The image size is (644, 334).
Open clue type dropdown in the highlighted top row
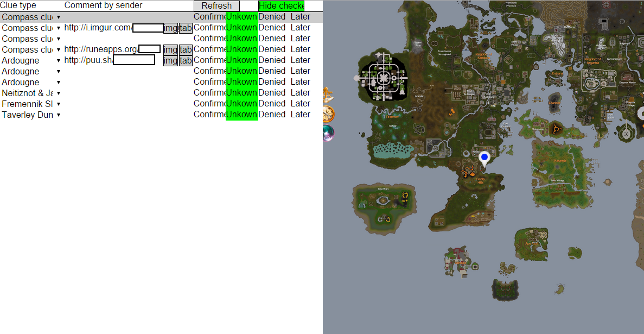point(31,17)
